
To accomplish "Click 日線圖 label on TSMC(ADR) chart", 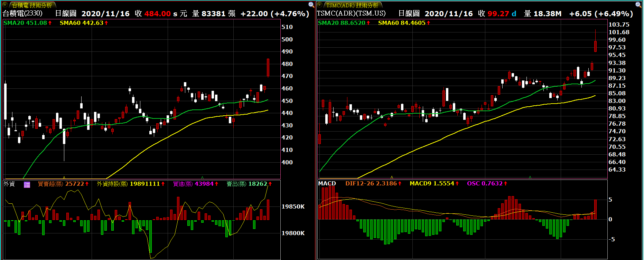I will click(409, 13).
